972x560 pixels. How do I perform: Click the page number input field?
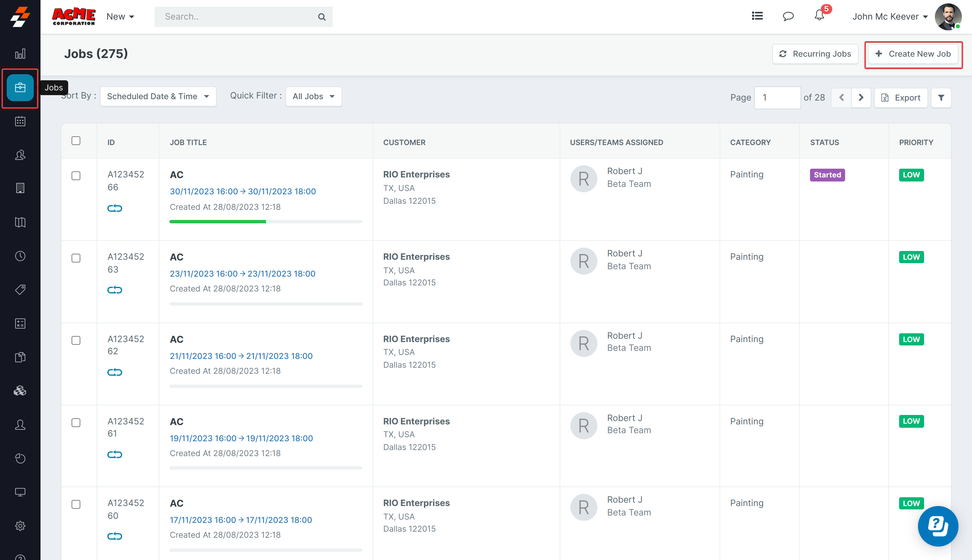[777, 98]
